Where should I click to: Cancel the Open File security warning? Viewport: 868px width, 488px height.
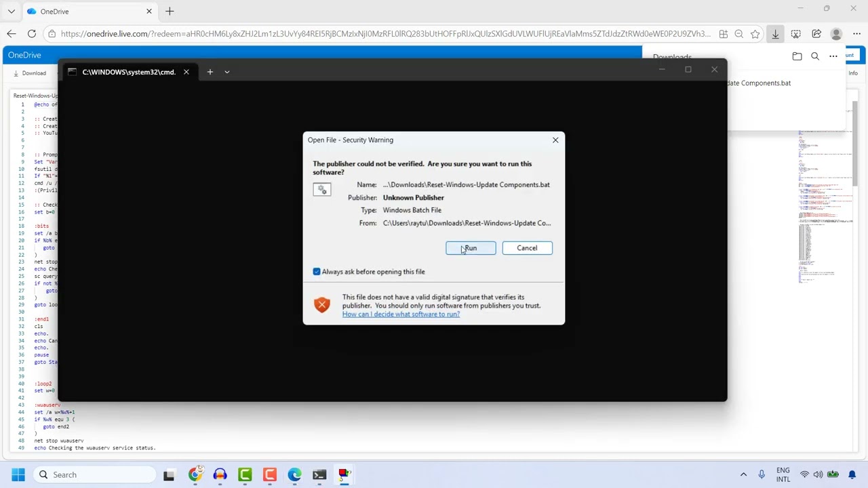[527, 248]
